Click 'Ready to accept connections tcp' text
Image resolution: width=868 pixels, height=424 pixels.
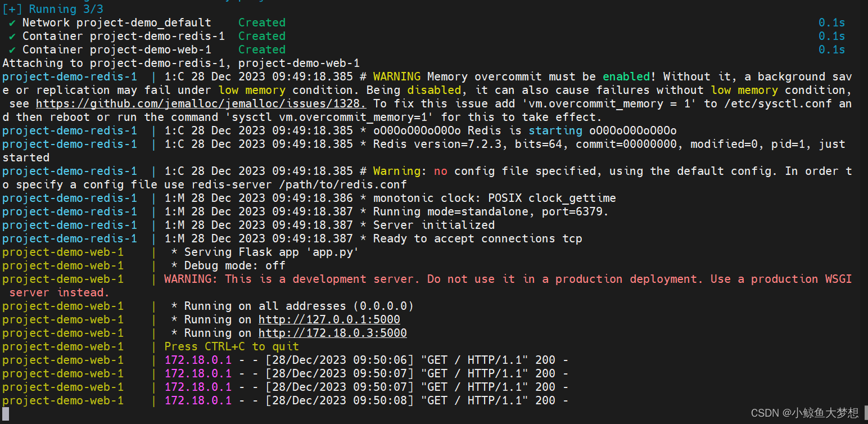click(x=478, y=238)
